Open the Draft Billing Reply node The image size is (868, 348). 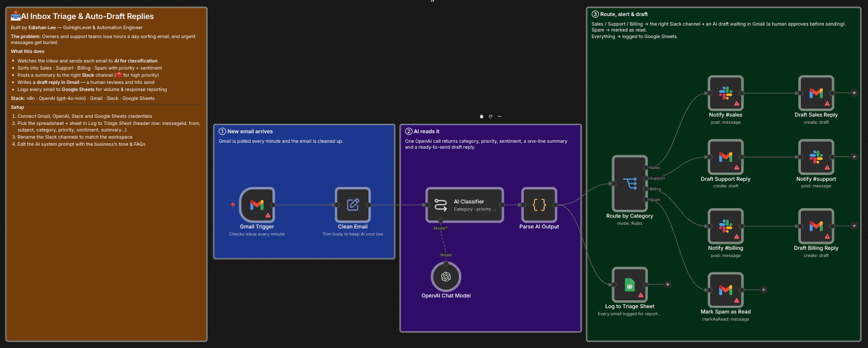816,226
